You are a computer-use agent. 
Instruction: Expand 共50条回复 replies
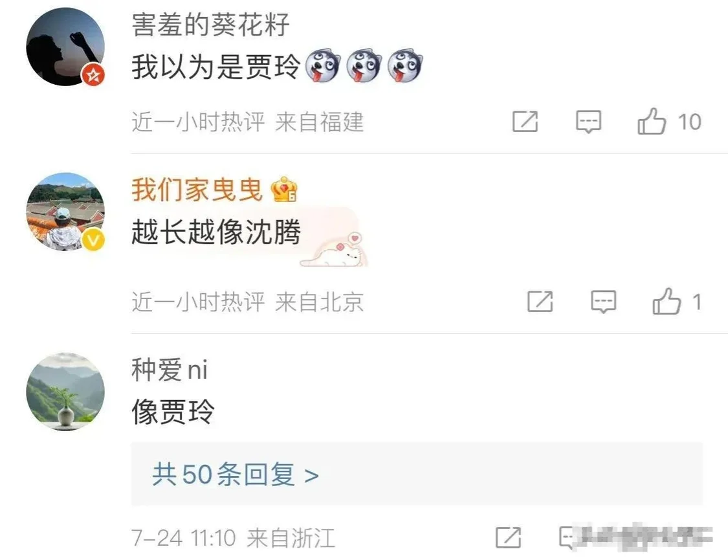click(x=236, y=474)
